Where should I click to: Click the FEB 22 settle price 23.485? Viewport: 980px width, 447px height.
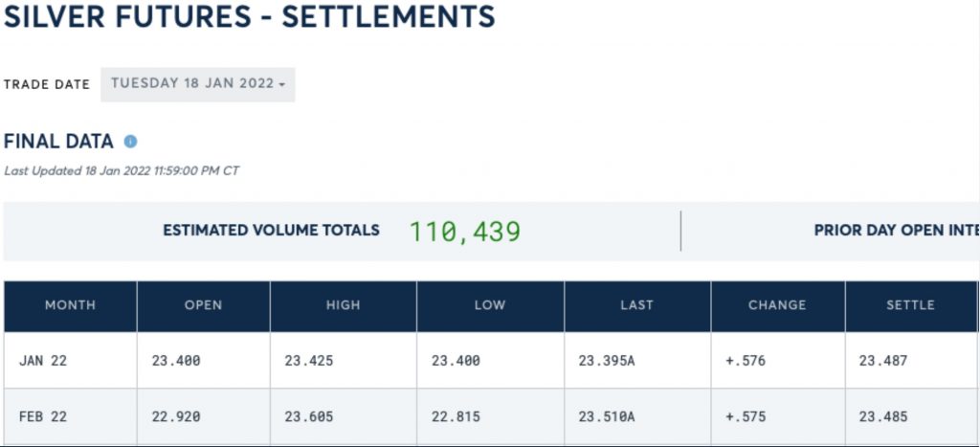point(882,416)
